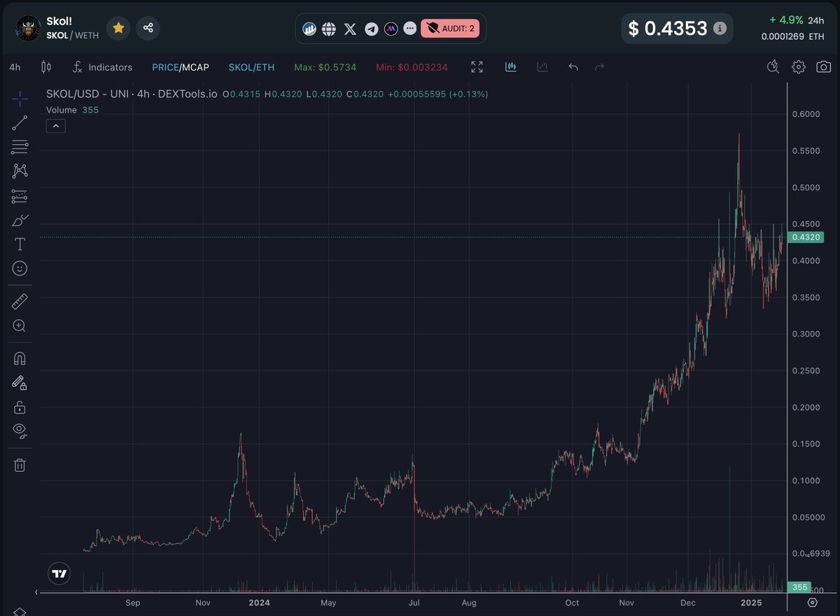This screenshot has height=616, width=840.
Task: Click the Max: $0.5734 value
Action: pyautogui.click(x=325, y=67)
